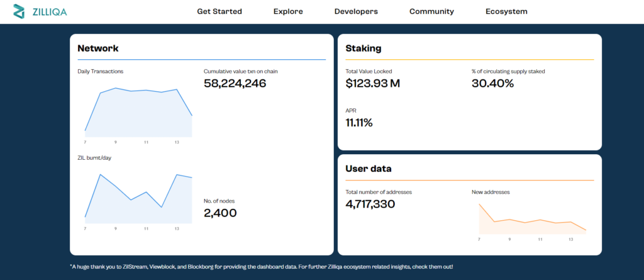Click the Zilliqa logo icon
Viewport: 644px width, 280px height.
point(19,11)
